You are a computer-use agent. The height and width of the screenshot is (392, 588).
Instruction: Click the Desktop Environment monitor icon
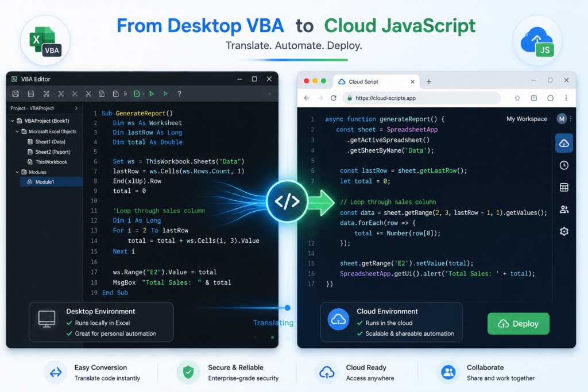click(x=47, y=319)
